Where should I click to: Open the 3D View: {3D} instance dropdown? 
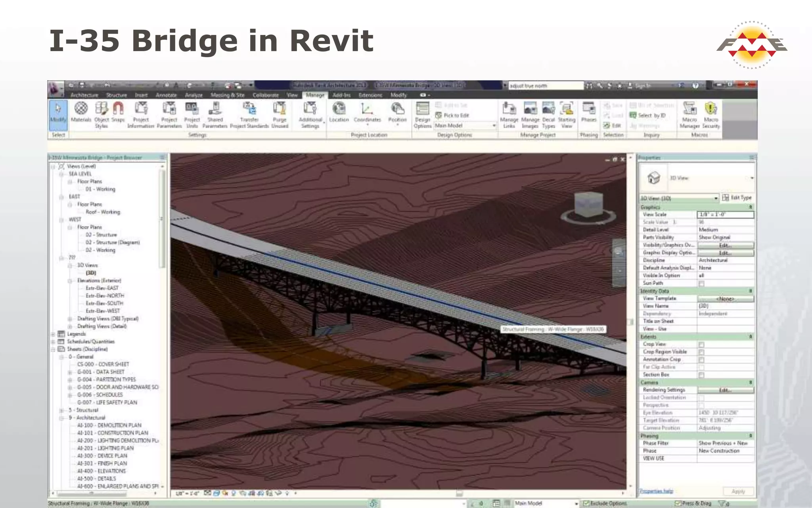pos(679,198)
